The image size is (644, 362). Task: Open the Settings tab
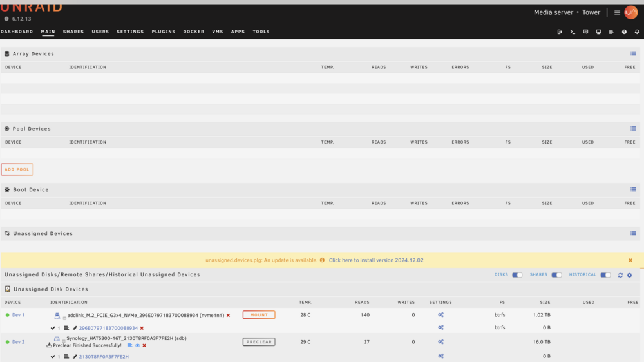pyautogui.click(x=130, y=32)
